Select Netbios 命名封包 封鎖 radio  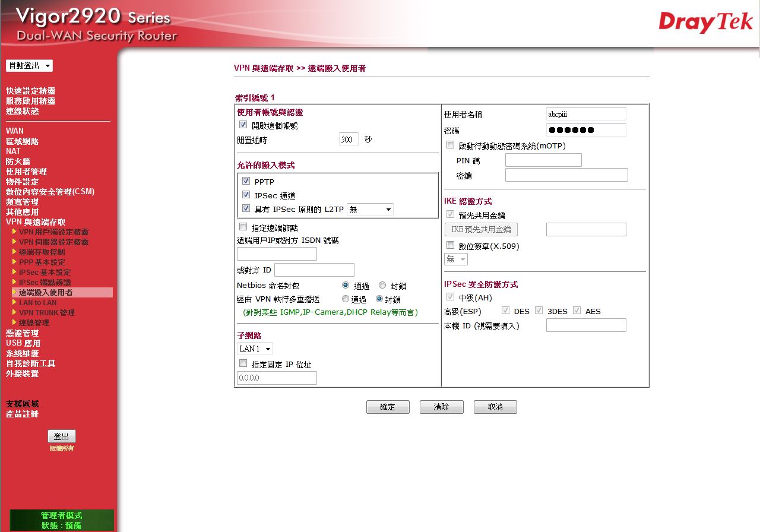pos(382,285)
